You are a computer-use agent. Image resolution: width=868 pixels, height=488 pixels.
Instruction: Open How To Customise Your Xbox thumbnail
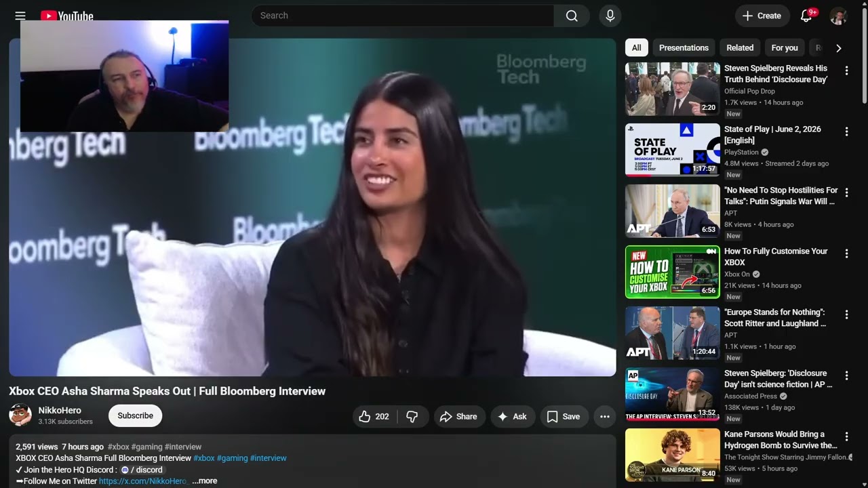[673, 272]
